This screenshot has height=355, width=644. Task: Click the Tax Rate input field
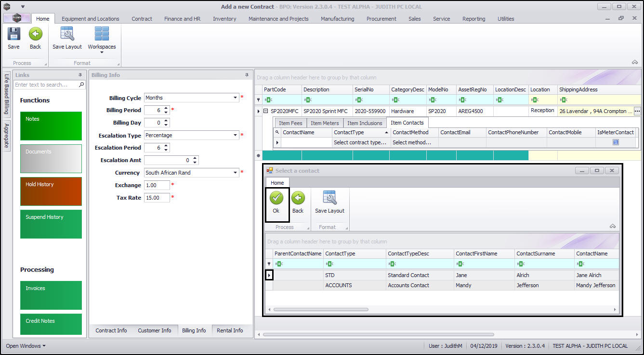point(157,198)
